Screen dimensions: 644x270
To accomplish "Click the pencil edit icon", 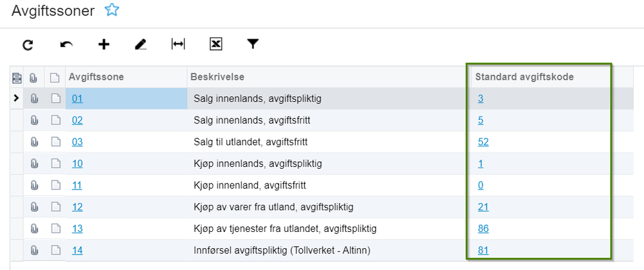I will tap(141, 44).
